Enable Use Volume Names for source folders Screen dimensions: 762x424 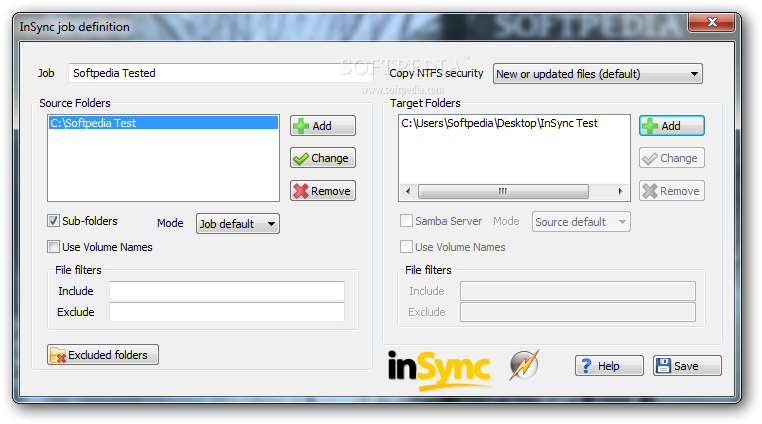53,247
